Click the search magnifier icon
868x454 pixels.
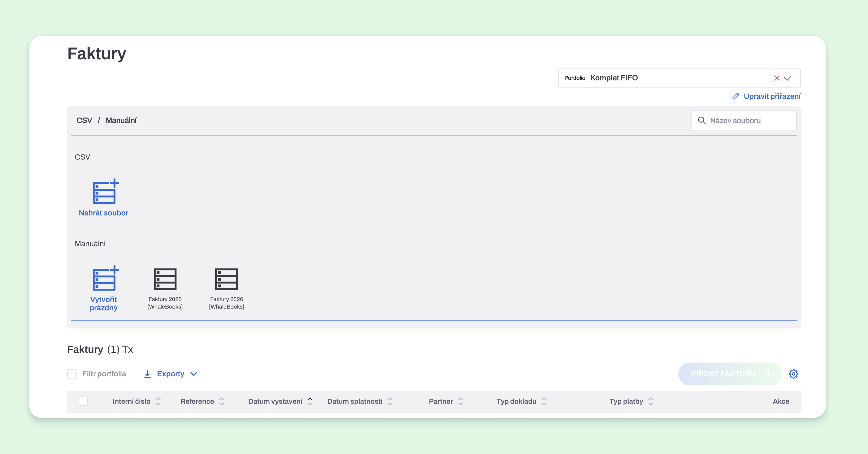click(702, 121)
